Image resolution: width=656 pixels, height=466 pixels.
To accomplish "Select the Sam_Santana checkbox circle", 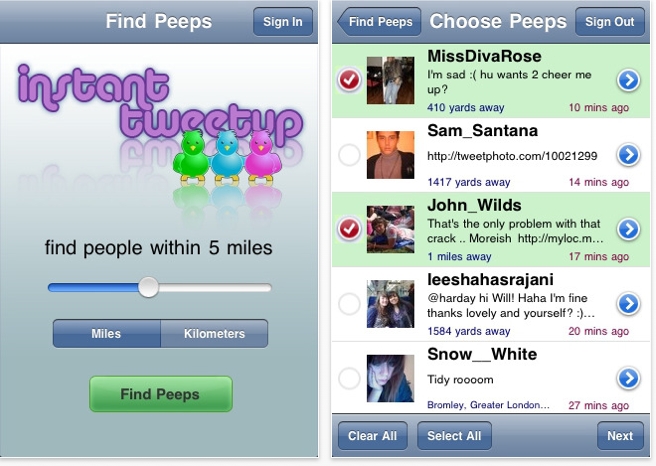I will (349, 155).
